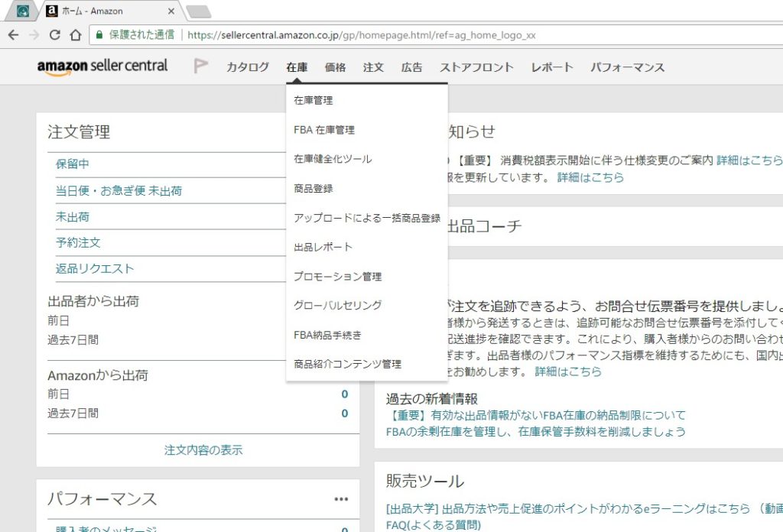Viewport: 783px width, 532px height.
Task: Open the 価格 menu
Action: pyautogui.click(x=335, y=66)
